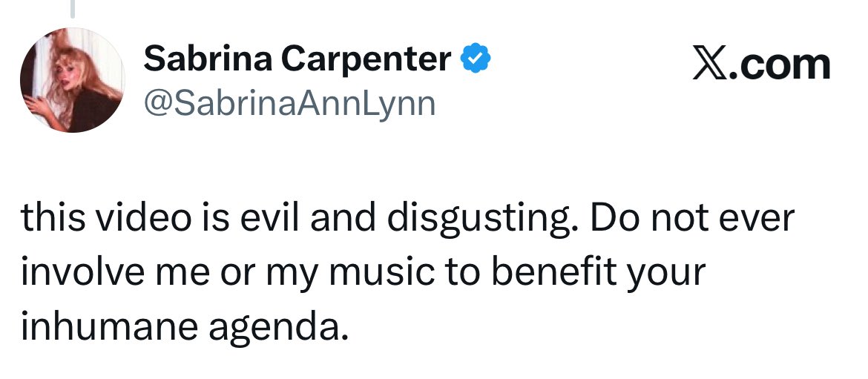Open the @SabrinaAnnLynn handle link
Screen dimensions: 868x379
tap(289, 103)
